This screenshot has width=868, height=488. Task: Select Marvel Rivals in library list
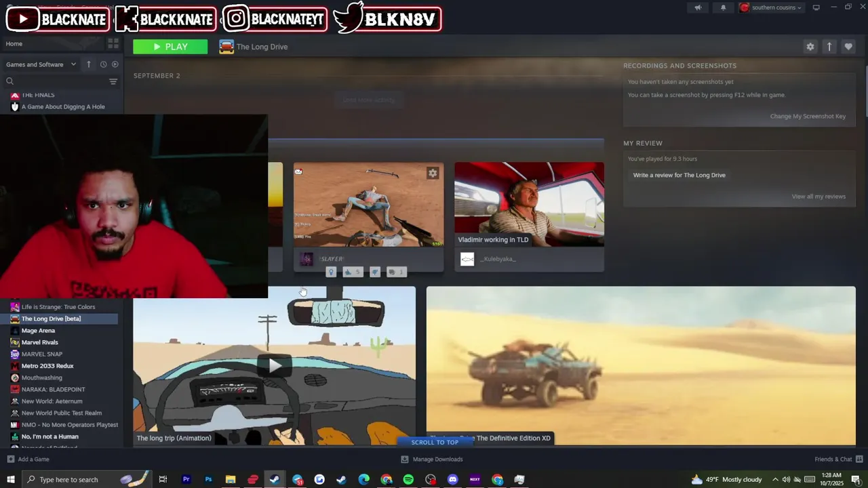click(39, 342)
